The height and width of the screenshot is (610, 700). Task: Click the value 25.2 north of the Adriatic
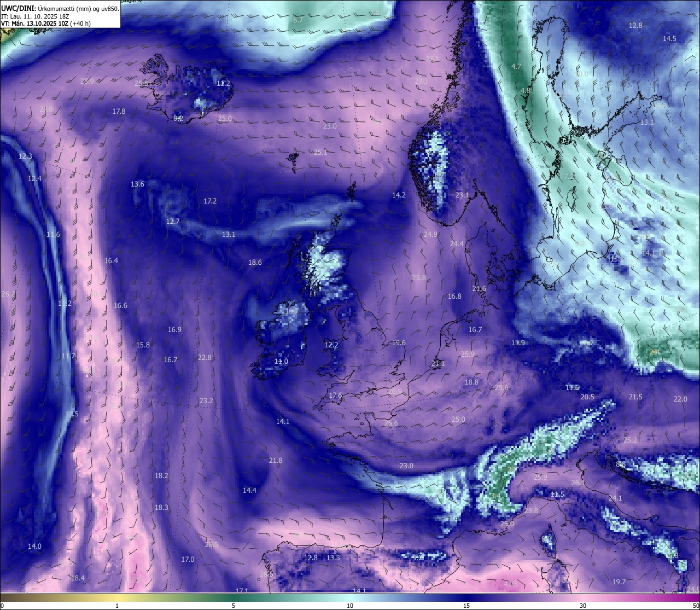click(630, 440)
